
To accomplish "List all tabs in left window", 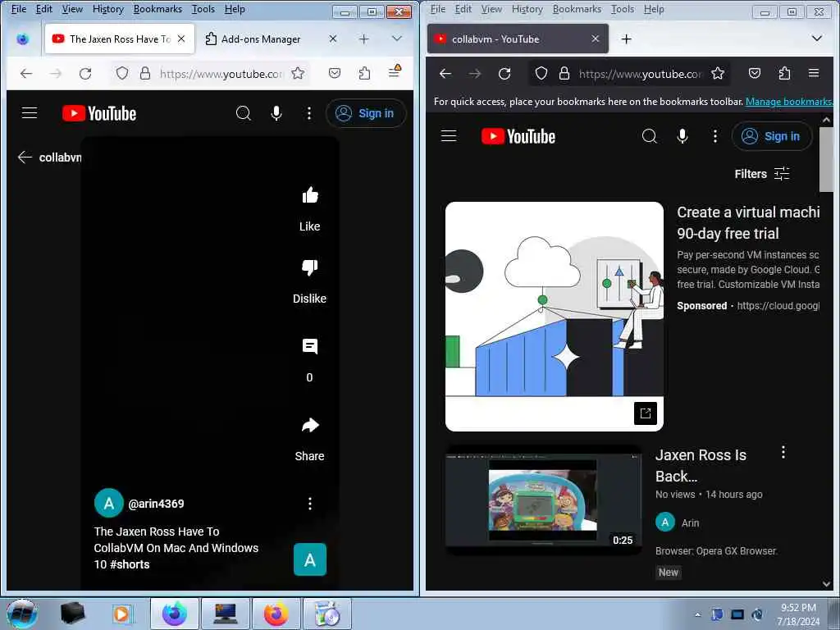I will click(397, 39).
